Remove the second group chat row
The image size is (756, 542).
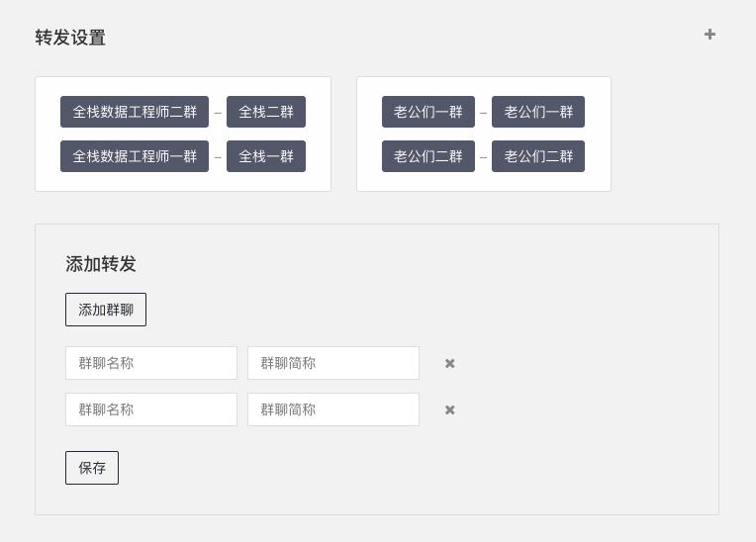click(x=449, y=410)
